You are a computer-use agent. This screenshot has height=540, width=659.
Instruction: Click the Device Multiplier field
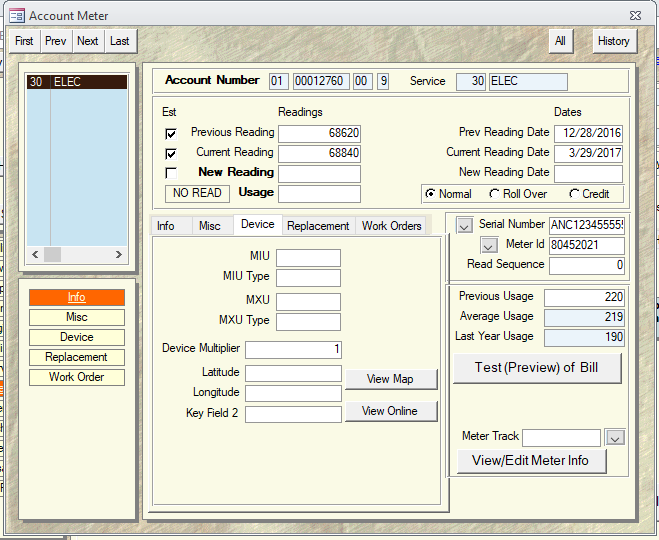pos(293,350)
